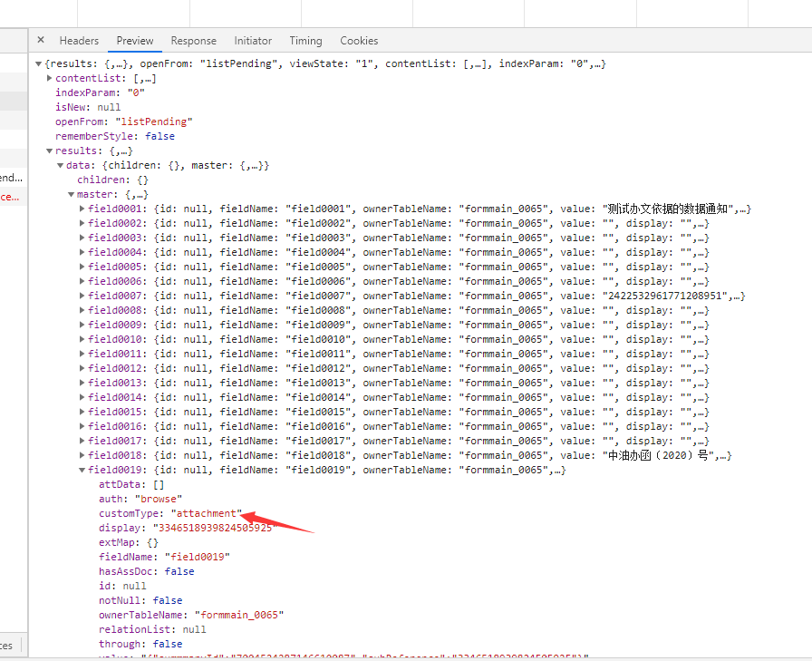Open the Response tab
Image resolution: width=812 pixels, height=661 pixels.
click(x=193, y=41)
